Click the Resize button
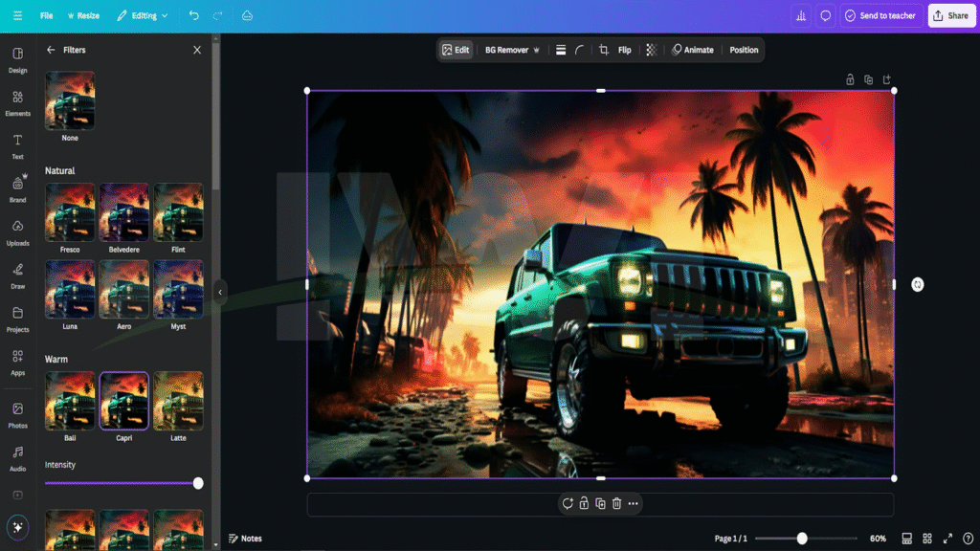The height and width of the screenshot is (551, 980). click(x=84, y=15)
